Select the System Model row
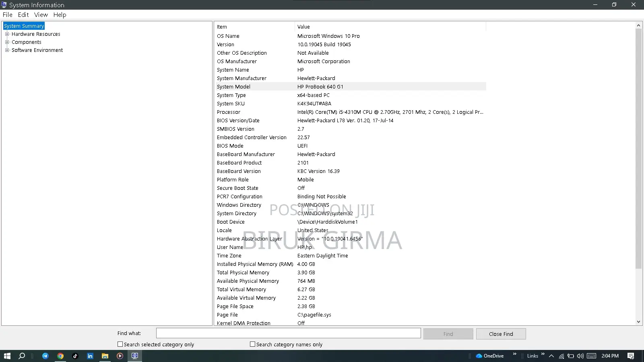Viewport: 644px width, 362px height. click(350, 87)
